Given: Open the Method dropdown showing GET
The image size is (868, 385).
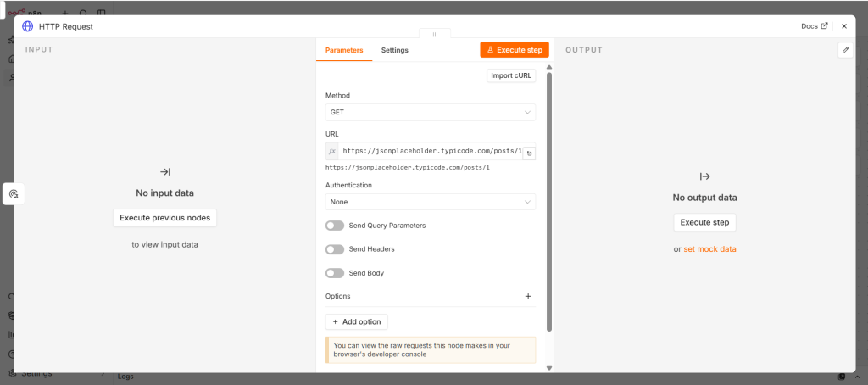Looking at the screenshot, I should coord(430,112).
